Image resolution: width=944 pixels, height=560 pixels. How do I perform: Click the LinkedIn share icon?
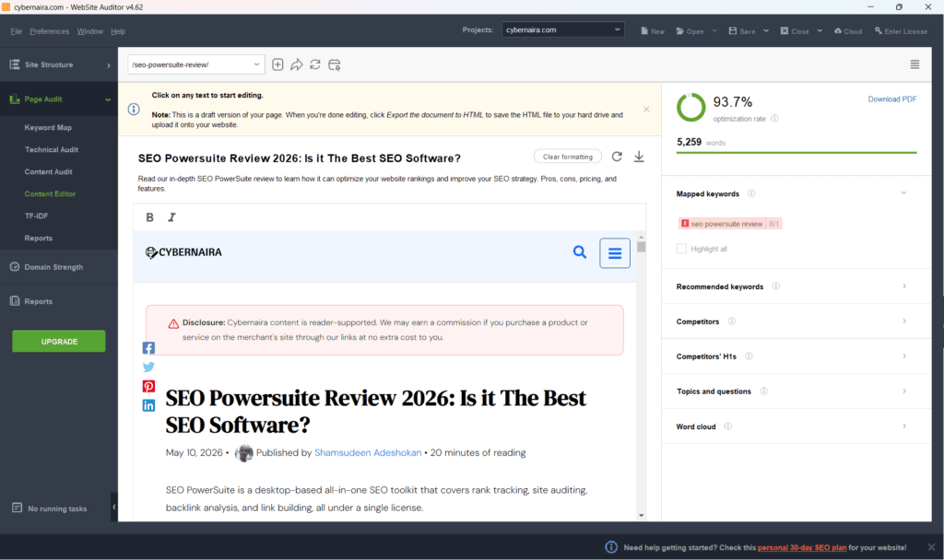pyautogui.click(x=148, y=405)
